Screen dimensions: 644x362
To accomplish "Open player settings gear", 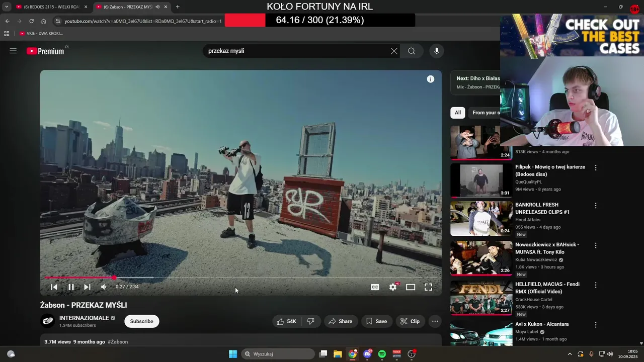I will tap(393, 287).
